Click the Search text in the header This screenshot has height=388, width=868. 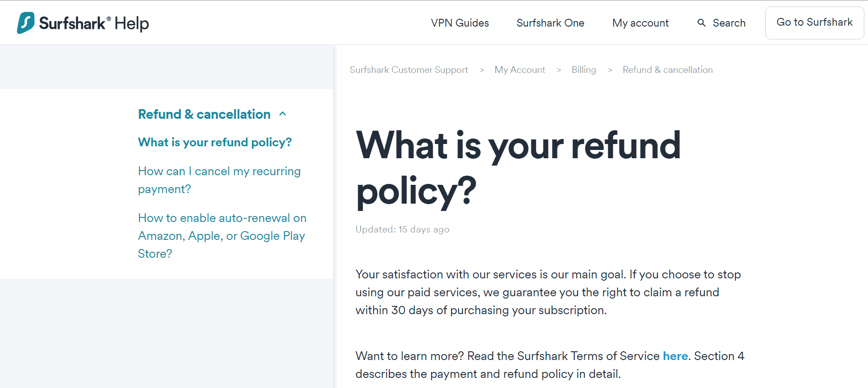[729, 23]
